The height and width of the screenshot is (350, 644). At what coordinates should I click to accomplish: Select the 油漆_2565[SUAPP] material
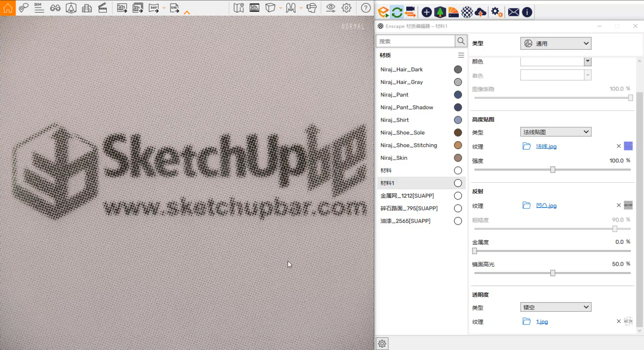point(421,221)
